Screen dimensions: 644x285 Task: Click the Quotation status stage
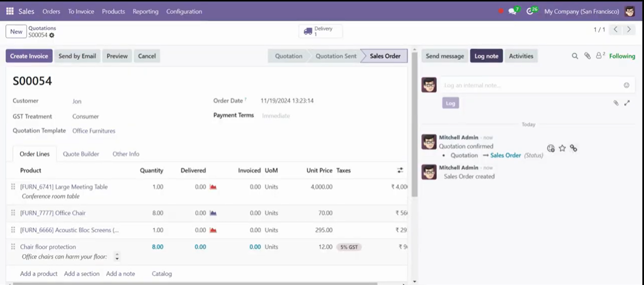coord(289,56)
